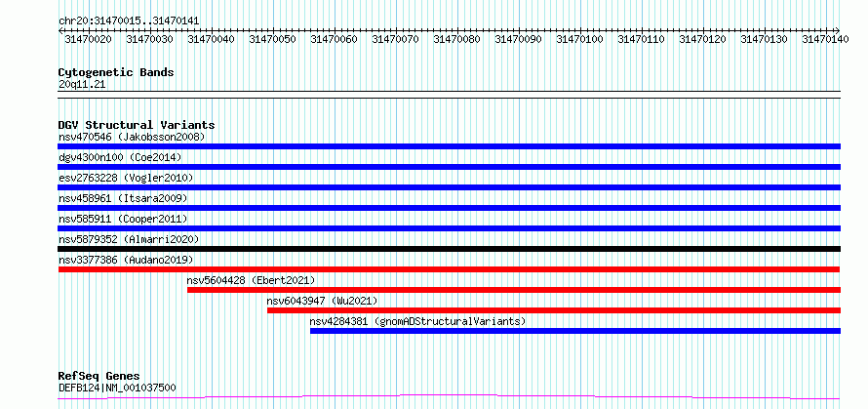The image size is (868, 409).
Task: Click nsv5879352 (Almarri2020) label
Action: click(x=129, y=239)
